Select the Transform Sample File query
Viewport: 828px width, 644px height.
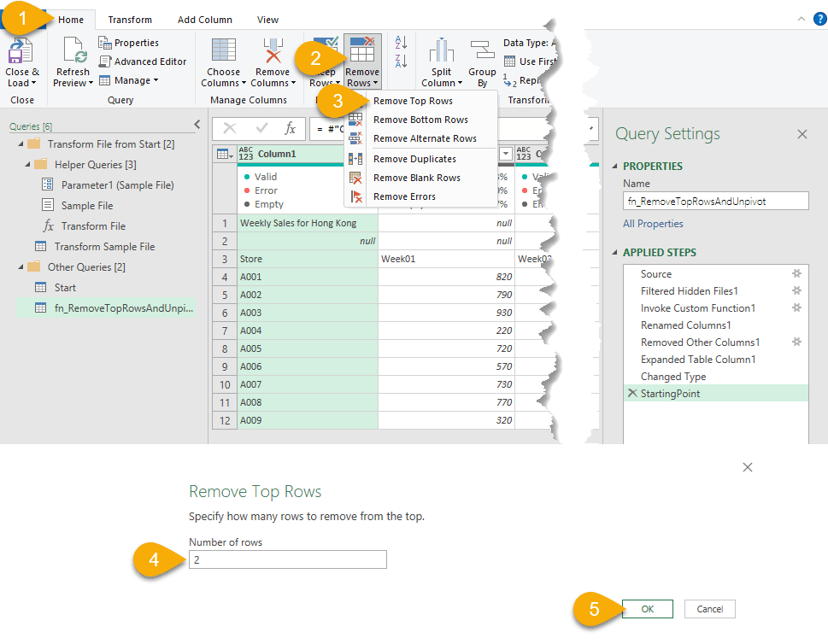click(x=104, y=247)
